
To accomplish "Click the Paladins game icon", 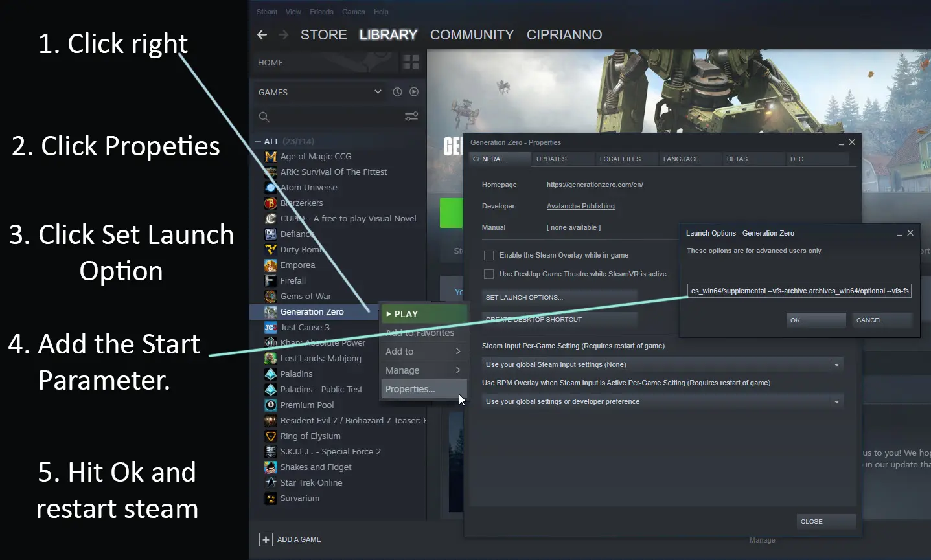I will tap(271, 374).
